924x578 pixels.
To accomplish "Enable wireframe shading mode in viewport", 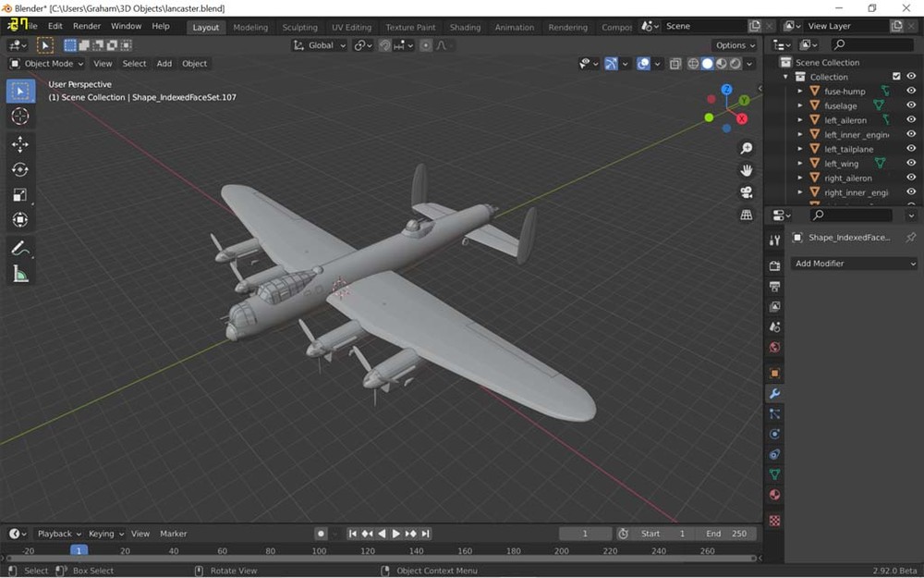I will coord(692,64).
